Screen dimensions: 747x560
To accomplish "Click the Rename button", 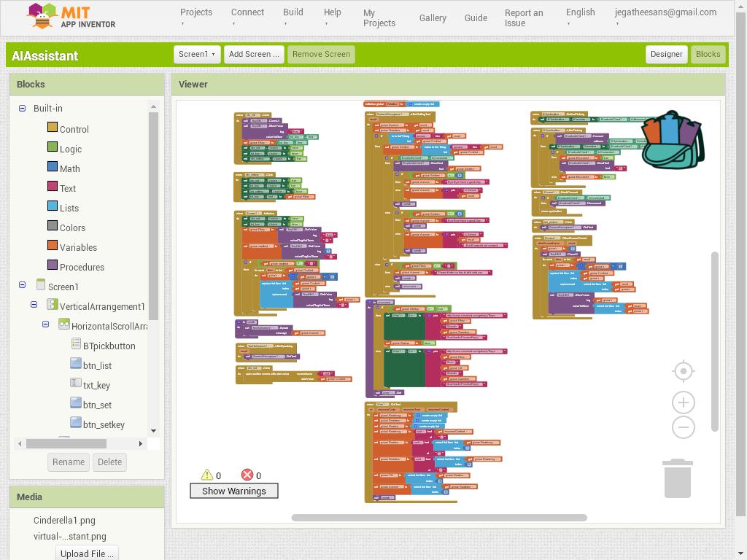I will 69,462.
